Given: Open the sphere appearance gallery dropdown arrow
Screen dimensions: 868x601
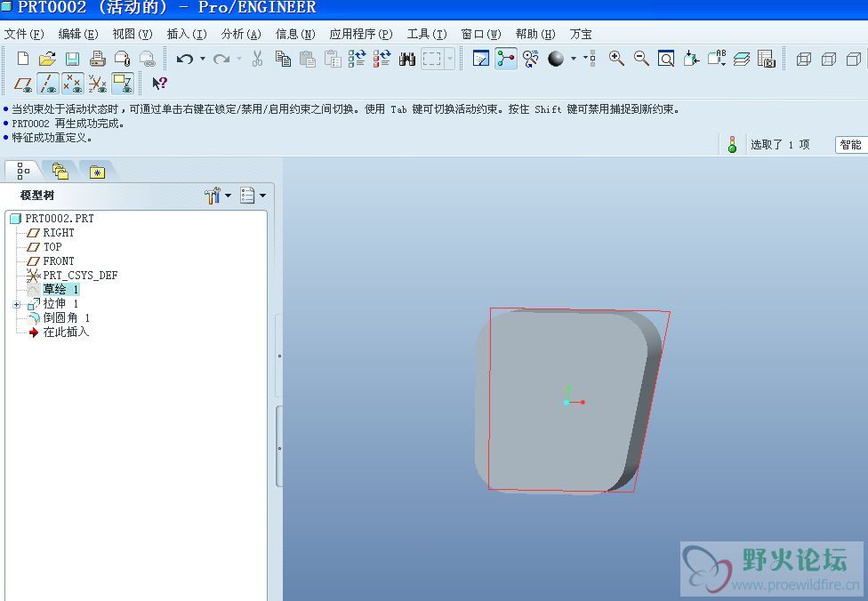Looking at the screenshot, I should pos(574,58).
